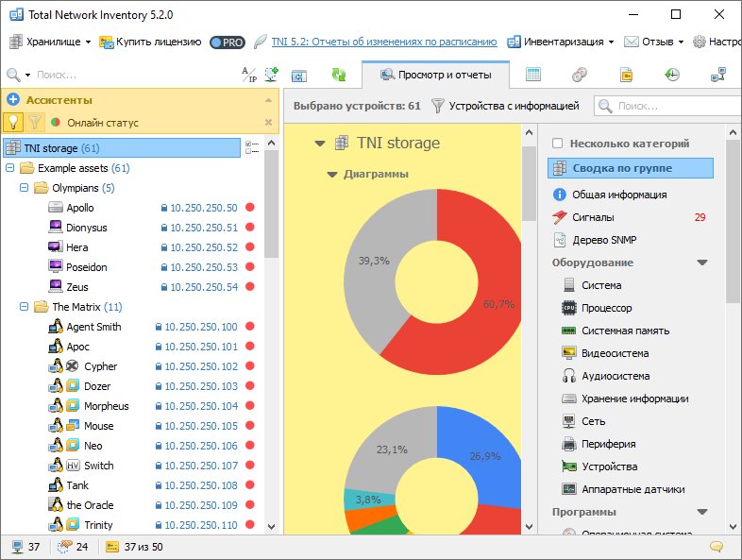Enable the Несколько категорий checkbox
Image resolution: width=742 pixels, height=560 pixels.
pyautogui.click(x=558, y=143)
